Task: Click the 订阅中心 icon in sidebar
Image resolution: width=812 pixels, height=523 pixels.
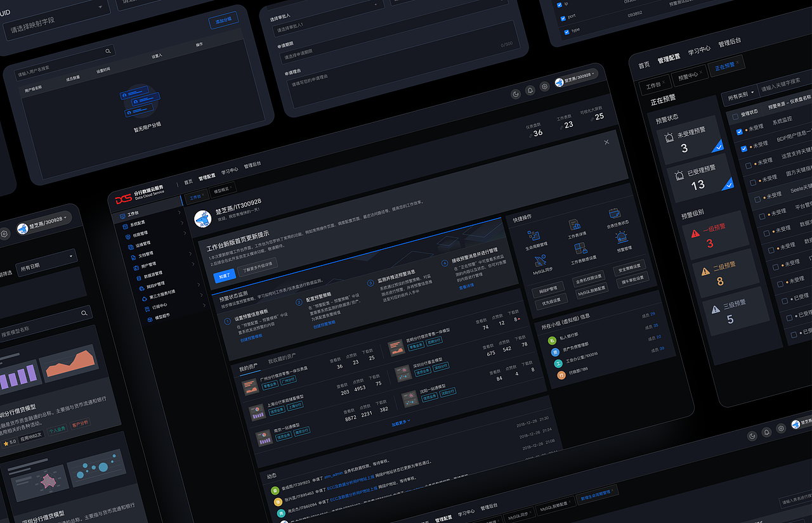Action: coord(147,308)
